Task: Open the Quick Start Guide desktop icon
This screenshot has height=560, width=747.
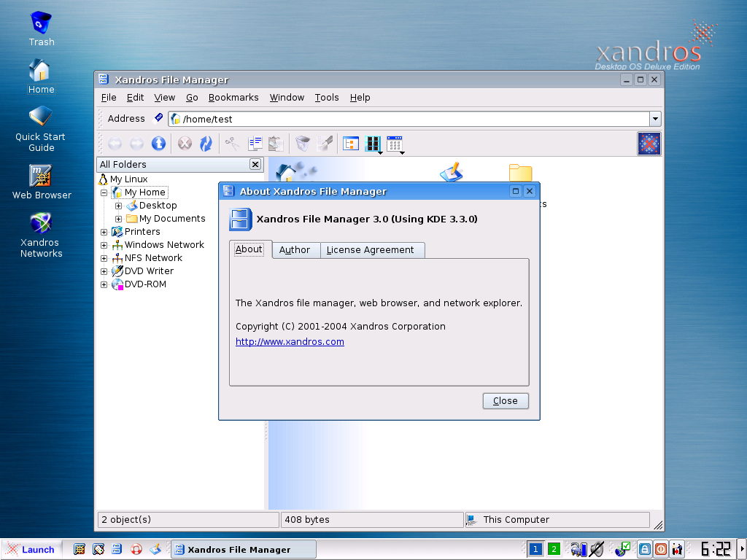Action: coord(41,129)
